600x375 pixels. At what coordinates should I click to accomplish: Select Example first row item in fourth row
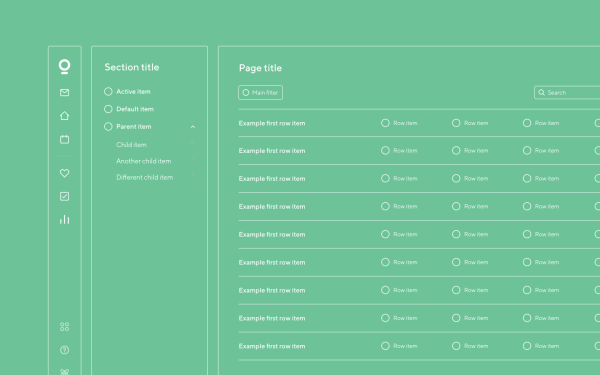click(x=272, y=207)
